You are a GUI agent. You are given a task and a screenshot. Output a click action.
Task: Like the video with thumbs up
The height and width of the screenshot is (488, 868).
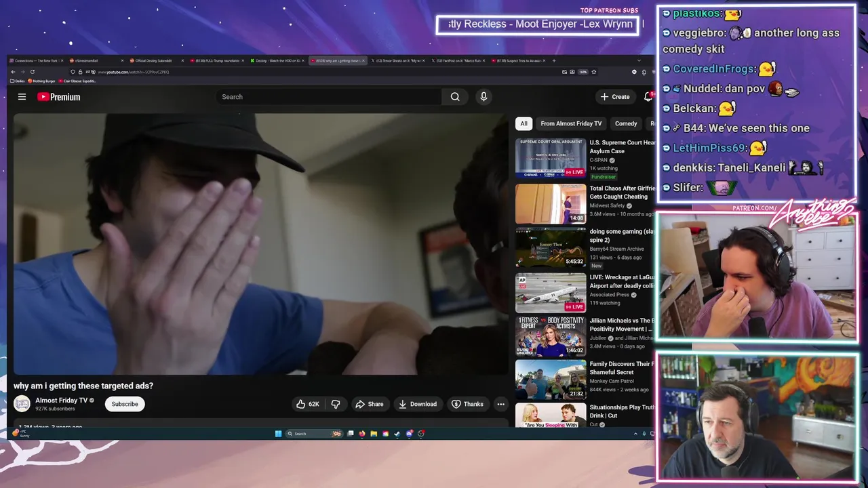click(x=307, y=404)
